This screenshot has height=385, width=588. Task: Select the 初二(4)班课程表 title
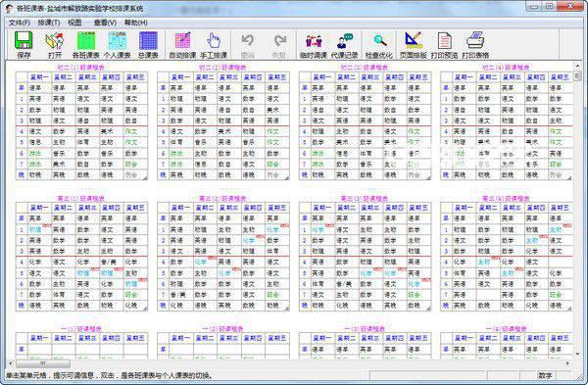click(506, 68)
